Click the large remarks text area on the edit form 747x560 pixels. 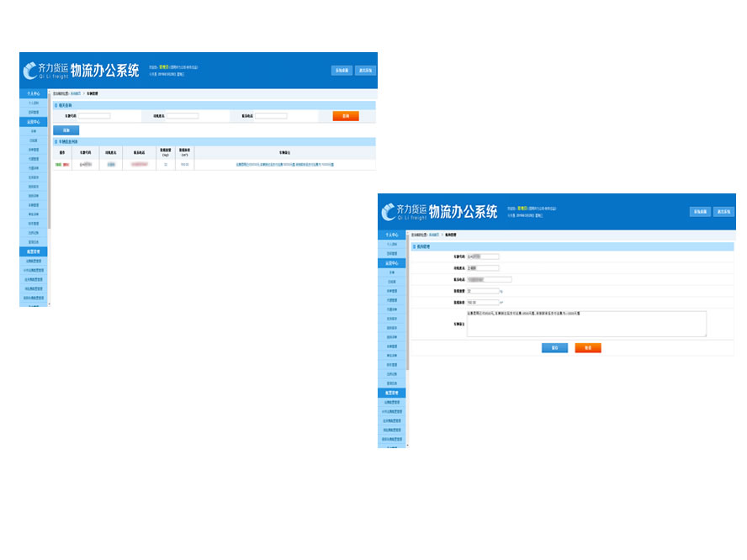[x=586, y=324]
